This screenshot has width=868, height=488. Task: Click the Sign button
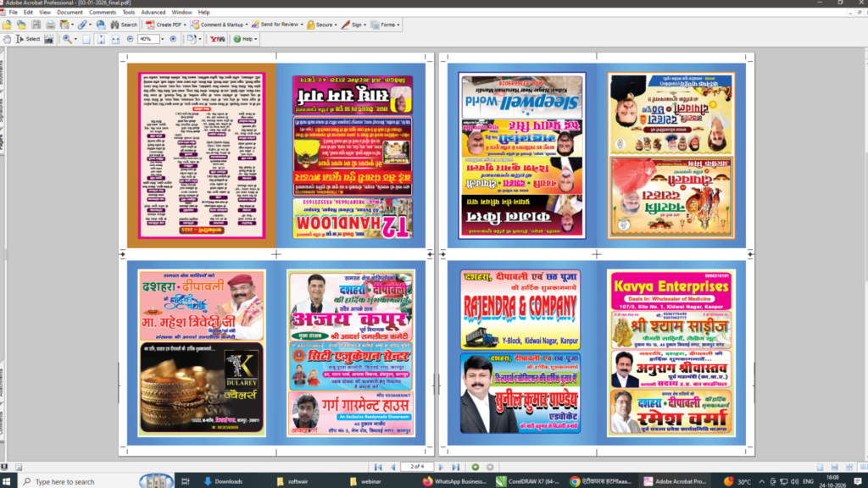353,25
